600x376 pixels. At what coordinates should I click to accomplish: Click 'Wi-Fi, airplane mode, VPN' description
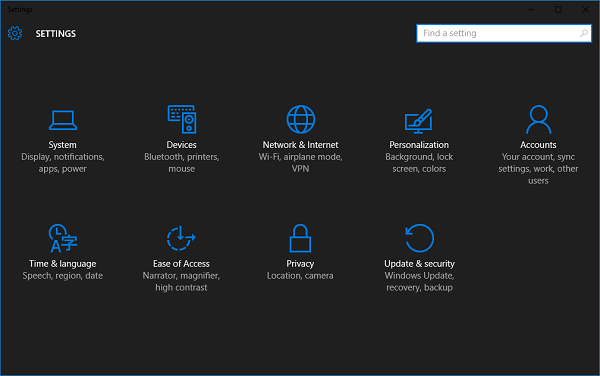[300, 163]
